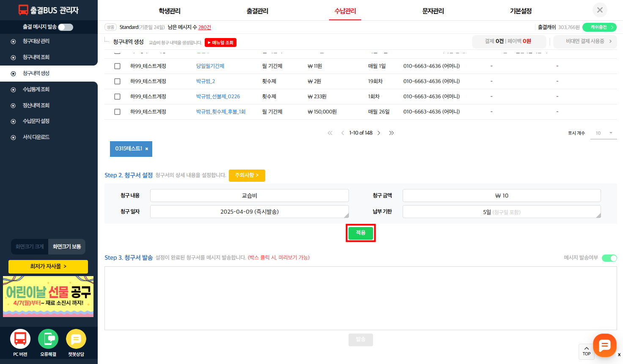Viewport: 623px width, 364px height.
Task: Open the 오류해결 icon
Action: [48, 339]
